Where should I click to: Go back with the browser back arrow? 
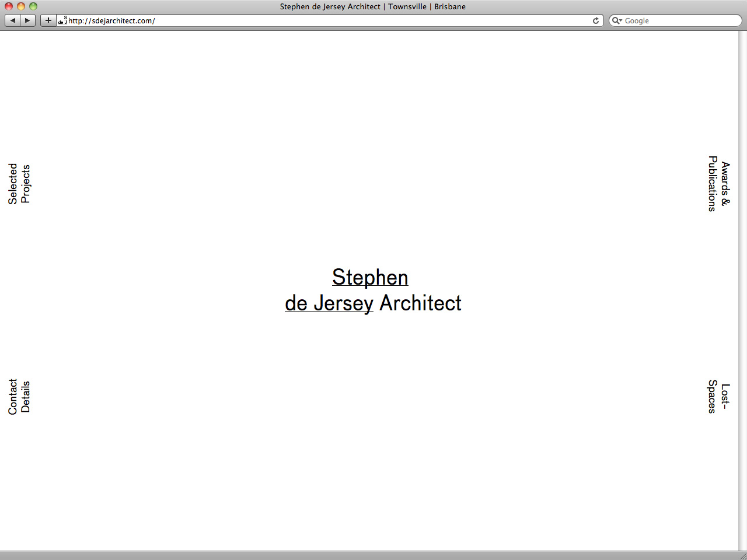[x=12, y=20]
